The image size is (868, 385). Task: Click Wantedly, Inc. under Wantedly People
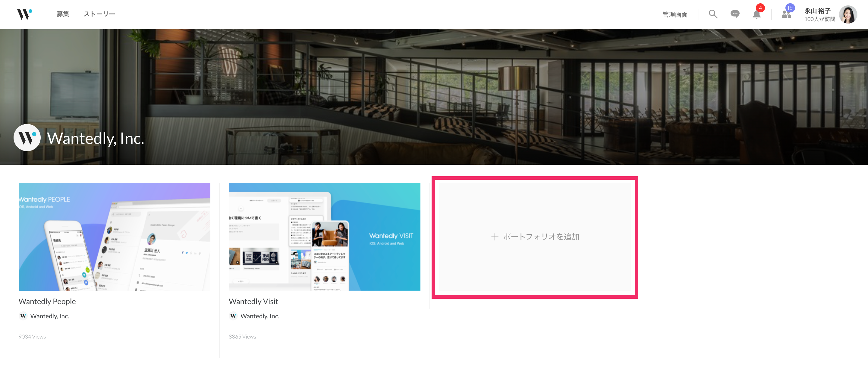49,316
